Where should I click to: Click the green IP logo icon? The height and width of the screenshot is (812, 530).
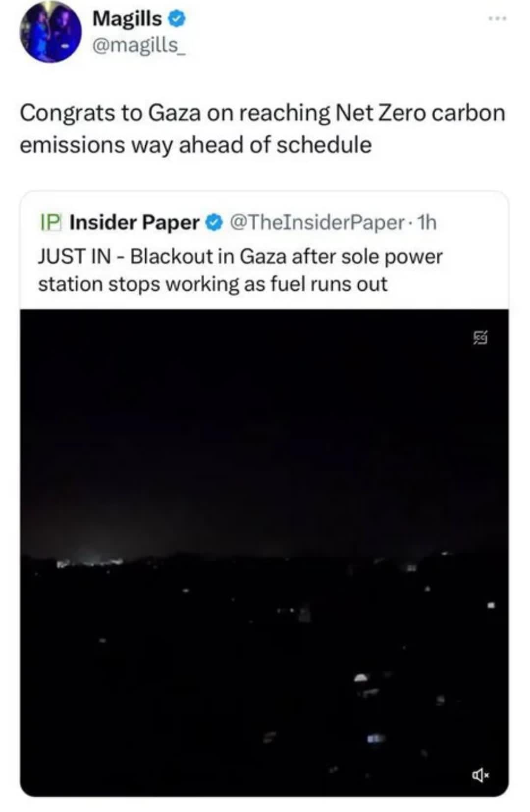click(x=51, y=222)
